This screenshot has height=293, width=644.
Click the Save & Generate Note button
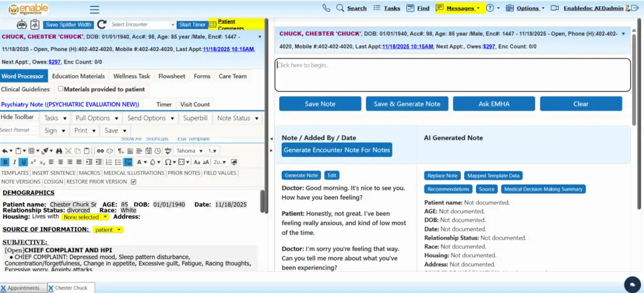(407, 104)
